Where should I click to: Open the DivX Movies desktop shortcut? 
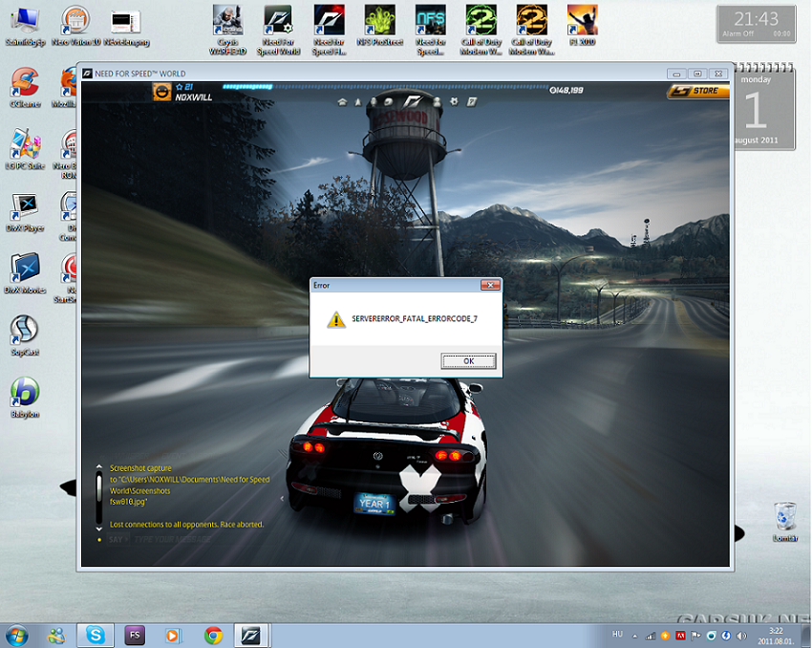coord(26,273)
